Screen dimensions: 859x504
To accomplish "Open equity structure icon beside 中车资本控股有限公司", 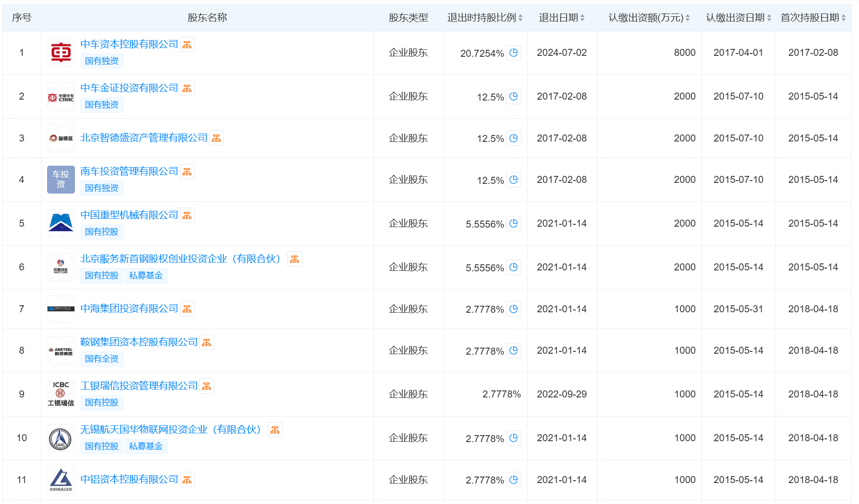I will [187, 45].
